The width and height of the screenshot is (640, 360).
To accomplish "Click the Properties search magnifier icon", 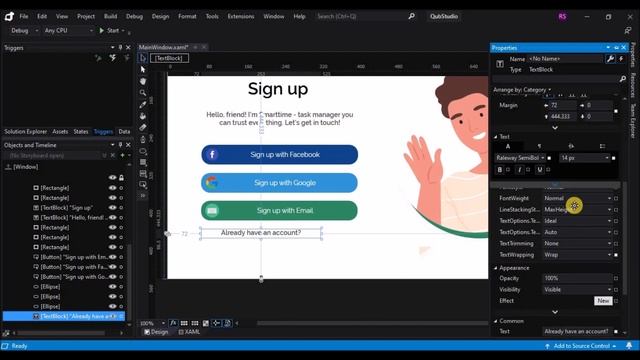I will tap(622, 79).
